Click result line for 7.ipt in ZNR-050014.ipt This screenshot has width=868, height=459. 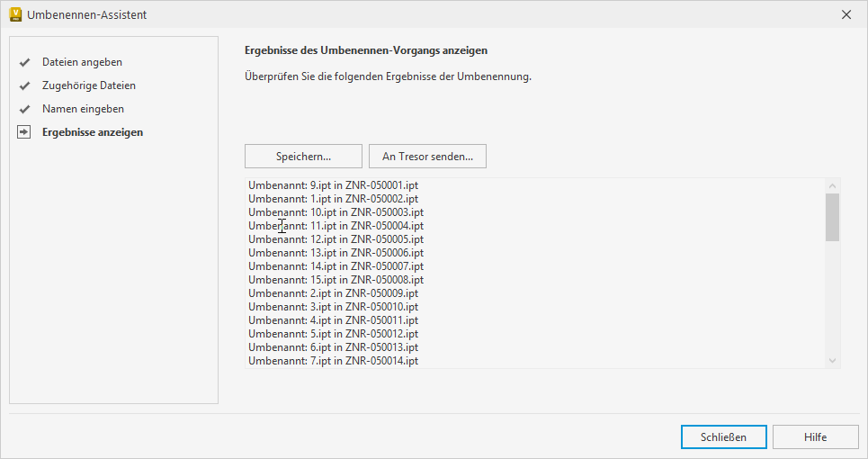click(333, 361)
